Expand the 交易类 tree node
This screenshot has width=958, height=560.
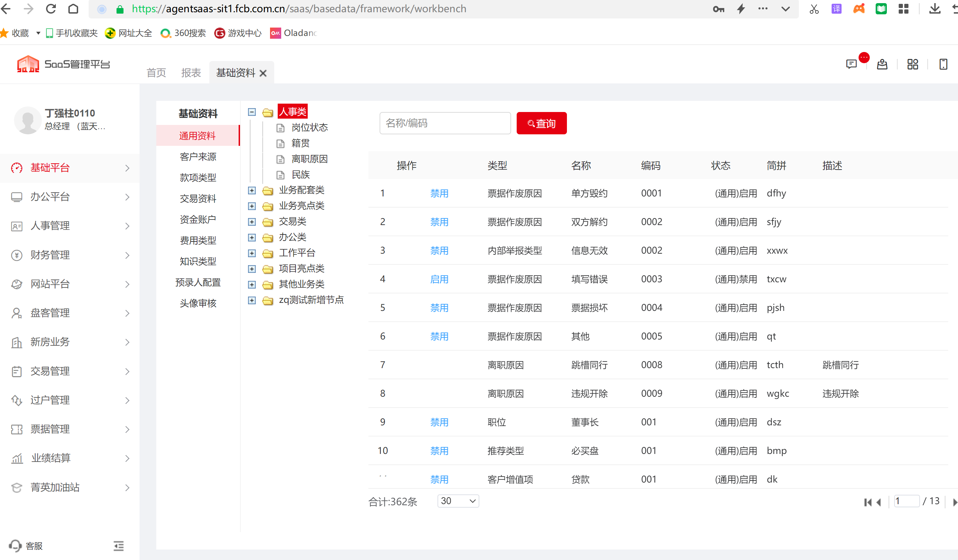click(x=252, y=222)
